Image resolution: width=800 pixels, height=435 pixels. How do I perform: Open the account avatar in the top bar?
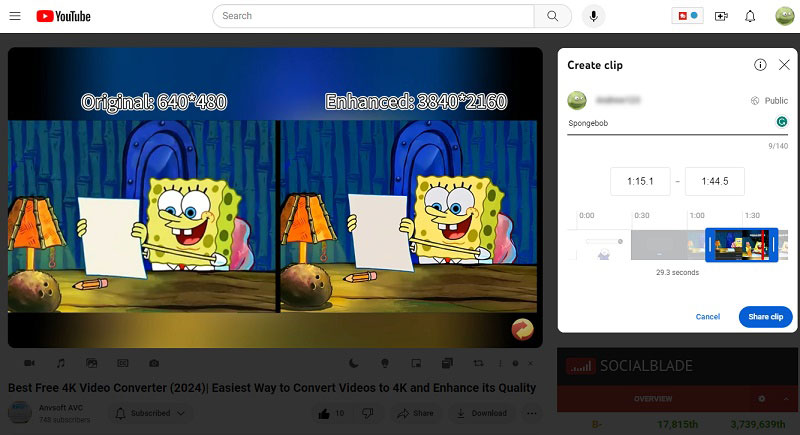point(785,16)
